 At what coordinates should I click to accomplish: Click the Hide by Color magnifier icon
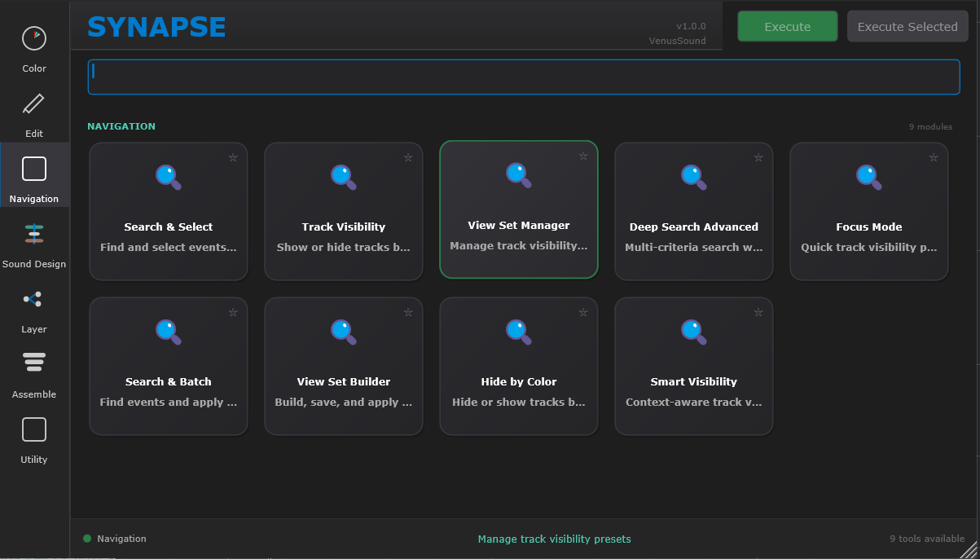(x=519, y=332)
